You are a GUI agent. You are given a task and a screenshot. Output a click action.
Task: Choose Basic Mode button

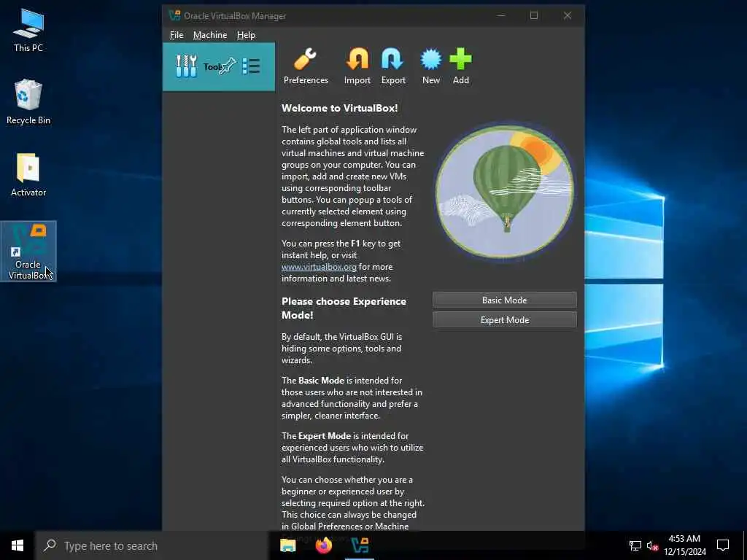coord(505,300)
